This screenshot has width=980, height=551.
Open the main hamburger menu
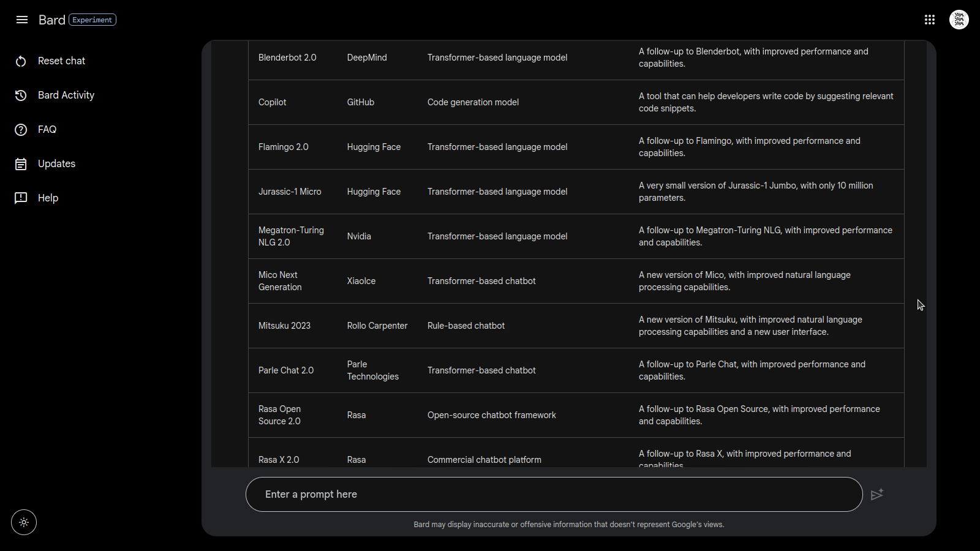tap(22, 20)
